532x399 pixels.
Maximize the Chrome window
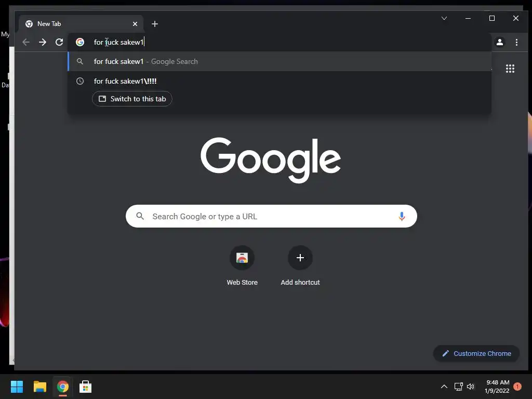click(492, 18)
